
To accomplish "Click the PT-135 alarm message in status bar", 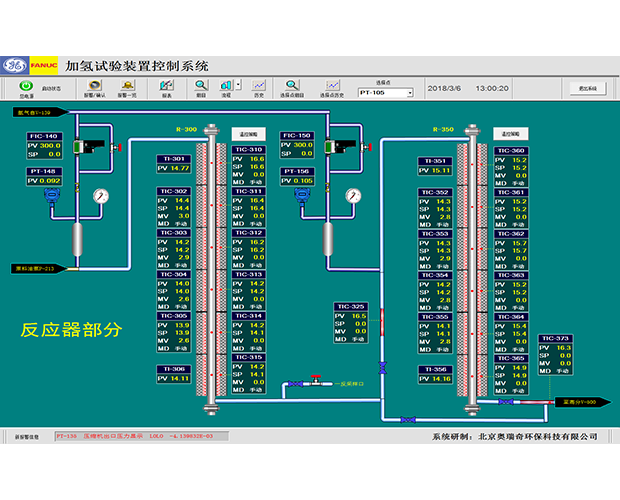I will (x=141, y=436).
